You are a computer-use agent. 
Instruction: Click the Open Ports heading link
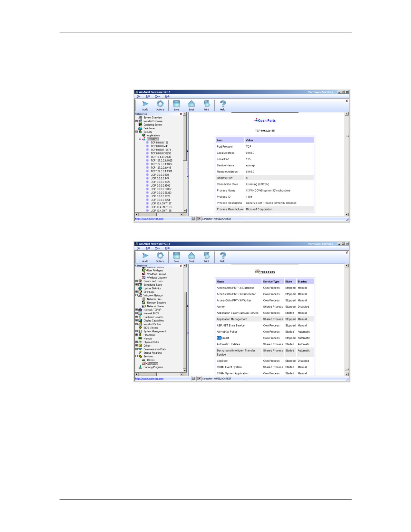(267, 121)
